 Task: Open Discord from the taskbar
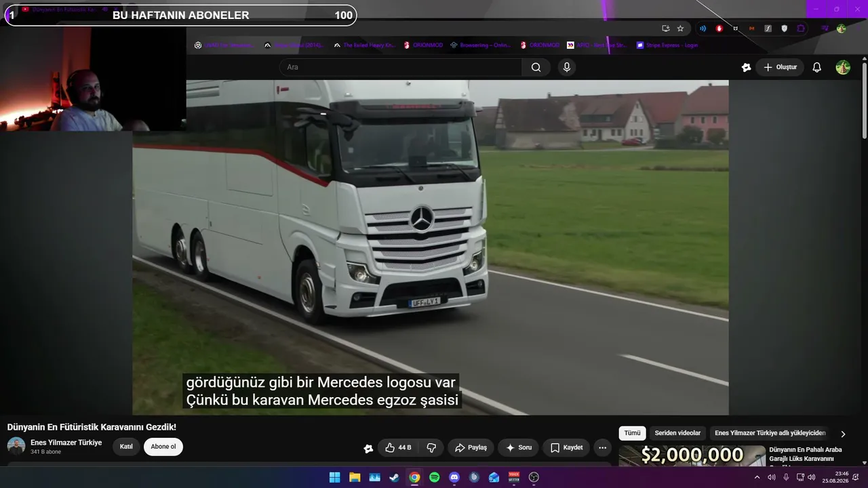(454, 477)
